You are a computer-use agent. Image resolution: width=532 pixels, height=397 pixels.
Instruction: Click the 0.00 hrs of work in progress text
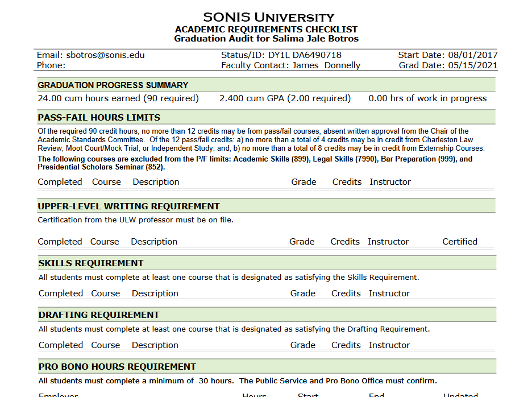427,98
